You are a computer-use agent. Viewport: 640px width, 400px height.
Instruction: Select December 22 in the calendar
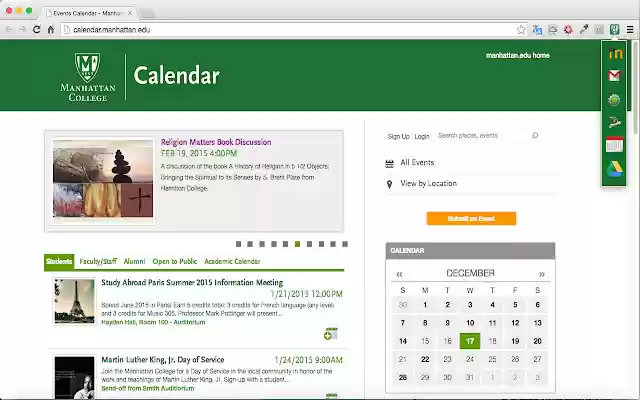(425, 359)
